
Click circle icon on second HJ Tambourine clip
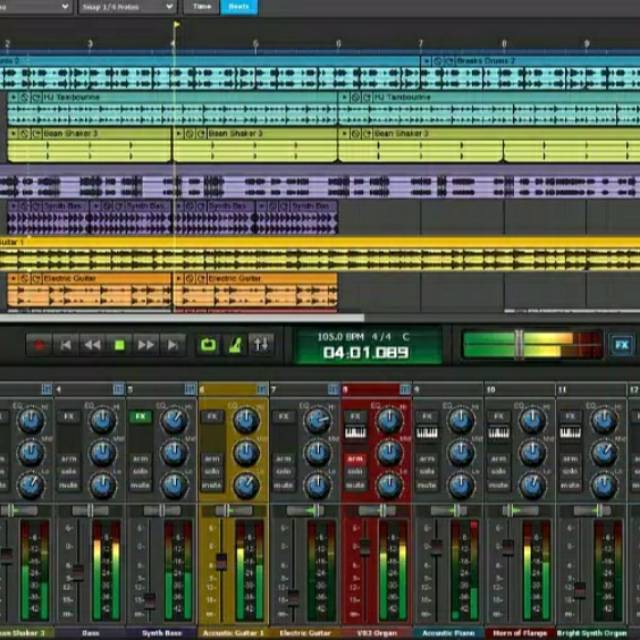(356, 97)
